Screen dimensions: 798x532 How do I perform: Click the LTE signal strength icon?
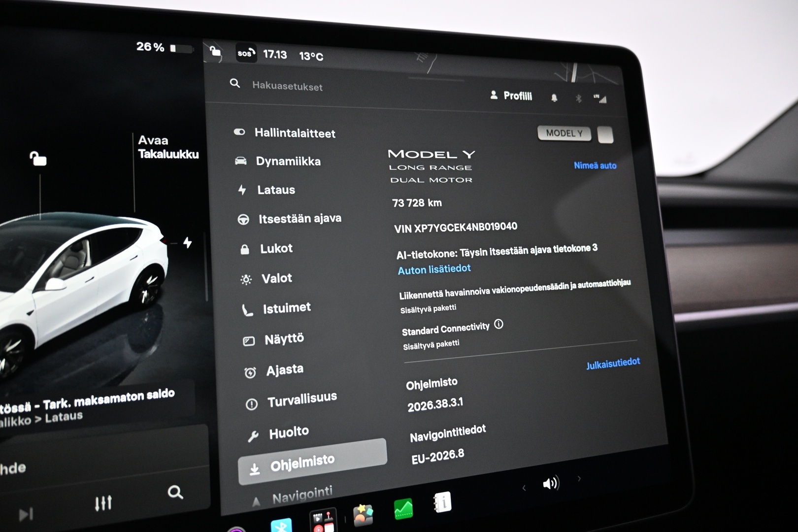(600, 99)
